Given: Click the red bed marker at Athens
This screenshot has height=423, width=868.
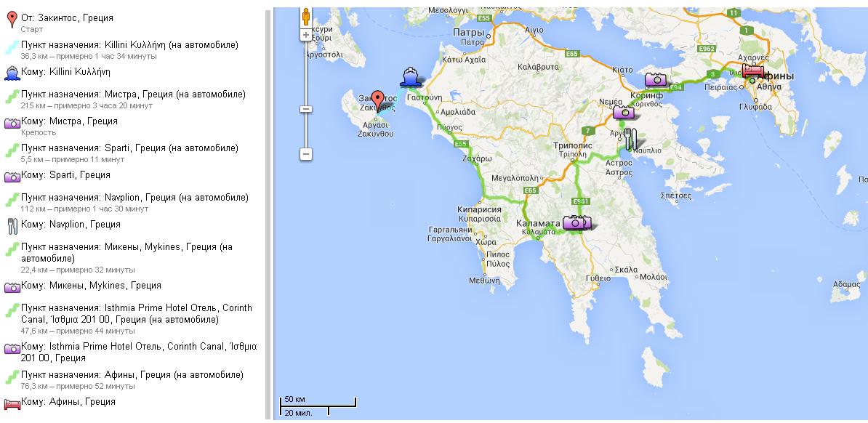Looking at the screenshot, I should tap(753, 71).
